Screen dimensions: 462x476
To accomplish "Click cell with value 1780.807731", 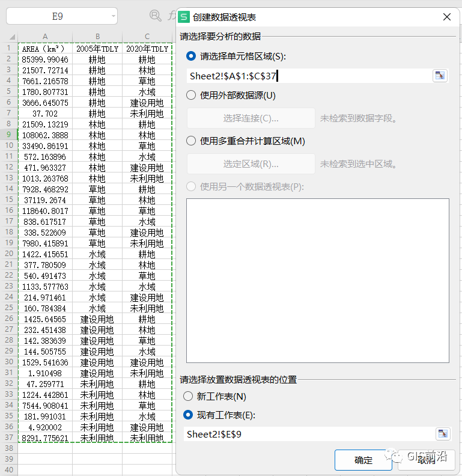I will pyautogui.click(x=45, y=92).
